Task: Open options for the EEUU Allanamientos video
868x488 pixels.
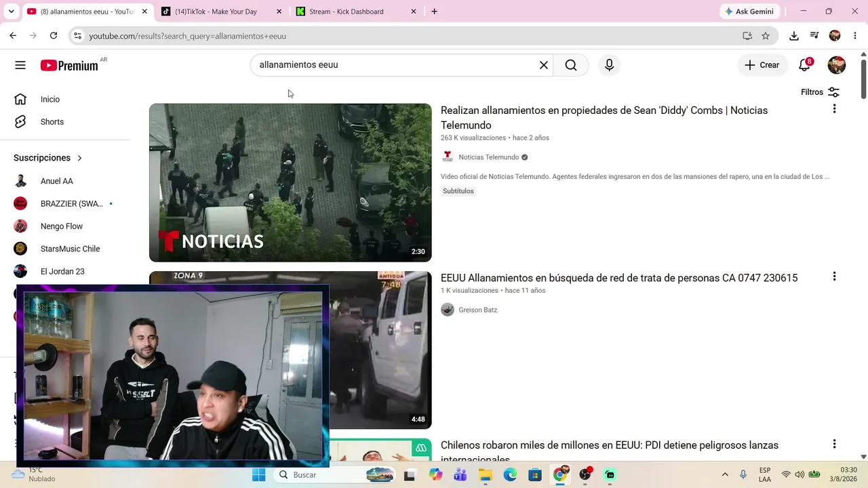Action: click(834, 277)
